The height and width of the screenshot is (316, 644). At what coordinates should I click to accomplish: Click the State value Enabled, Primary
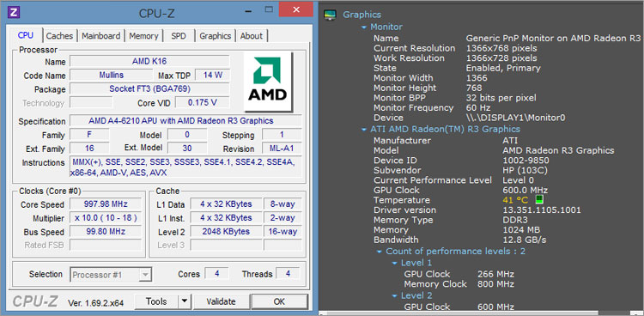(x=503, y=68)
